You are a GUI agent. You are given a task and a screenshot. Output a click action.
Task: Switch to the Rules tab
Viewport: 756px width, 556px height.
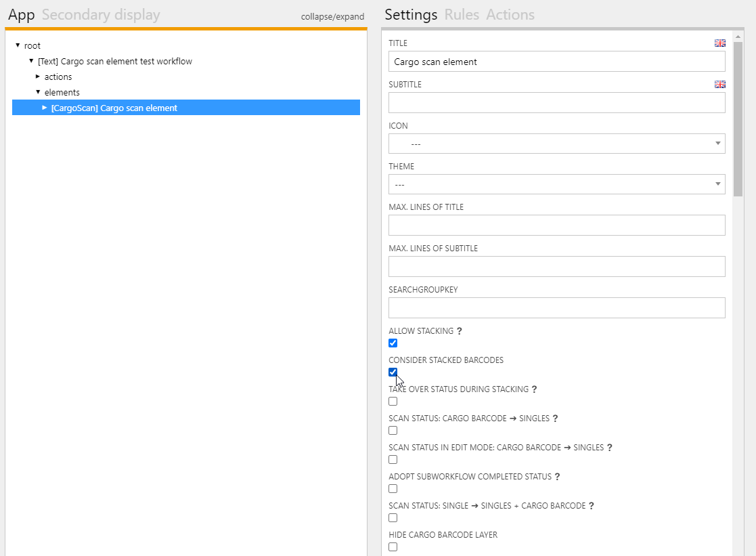tap(462, 15)
